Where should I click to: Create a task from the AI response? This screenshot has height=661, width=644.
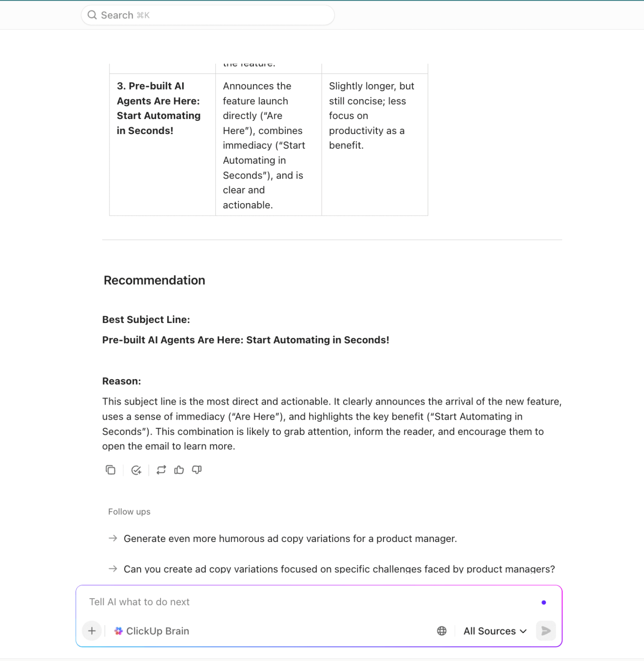coord(136,470)
